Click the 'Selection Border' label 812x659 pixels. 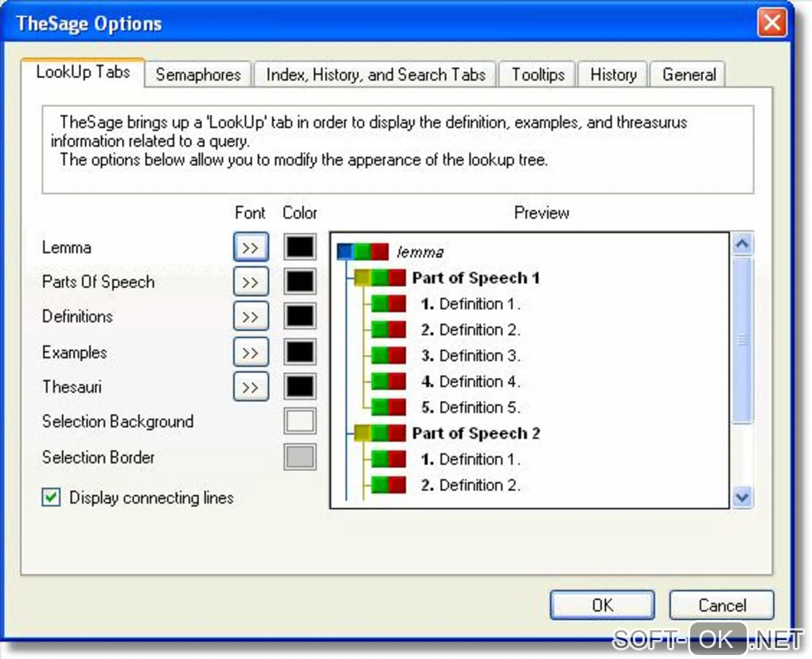(x=99, y=457)
